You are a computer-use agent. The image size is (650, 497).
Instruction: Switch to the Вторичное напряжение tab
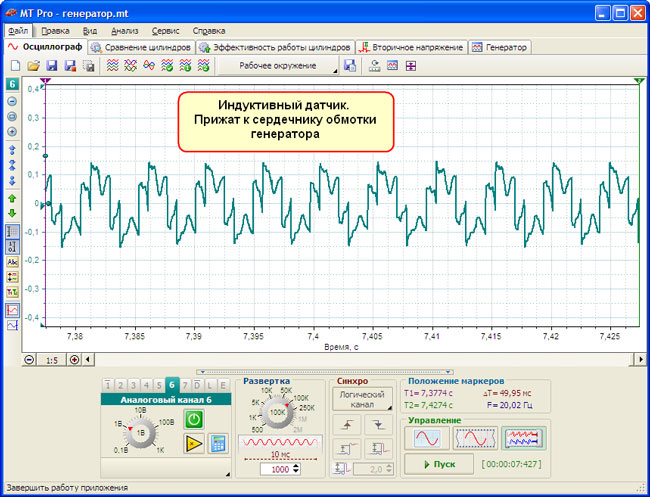click(x=411, y=47)
